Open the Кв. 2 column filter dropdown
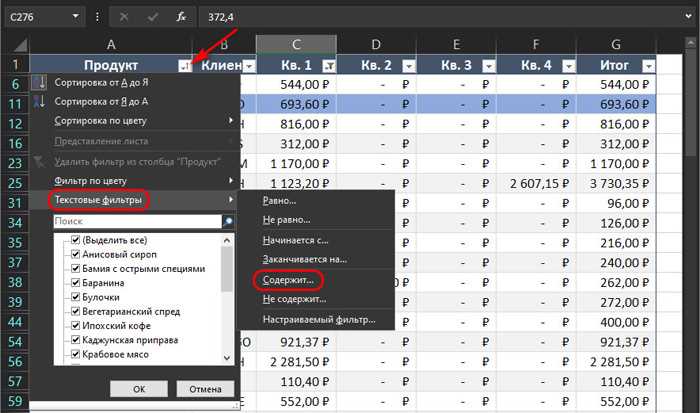 408,66
